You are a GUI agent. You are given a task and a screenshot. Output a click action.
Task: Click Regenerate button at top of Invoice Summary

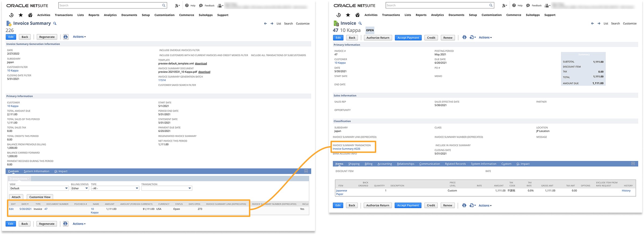pos(47,37)
